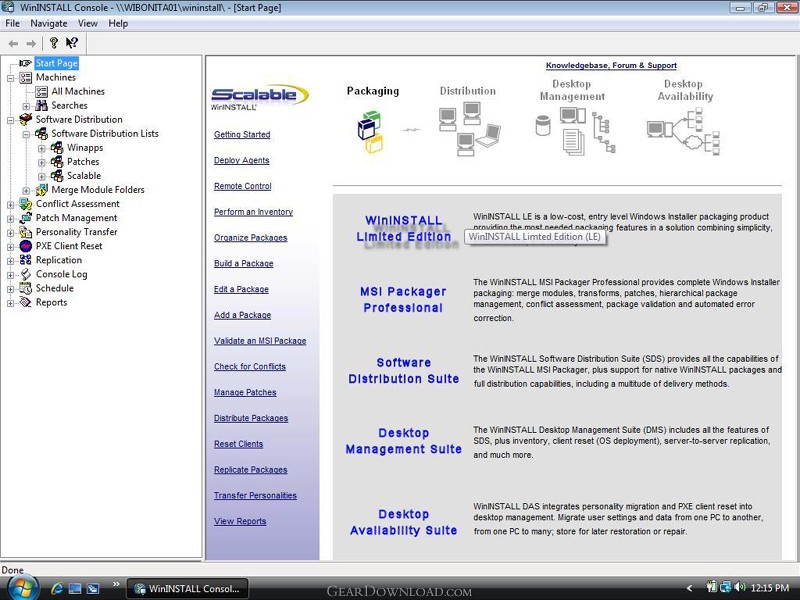Image resolution: width=800 pixels, height=600 pixels.
Task: Click the Back arrow toolbar button
Action: coord(14,43)
